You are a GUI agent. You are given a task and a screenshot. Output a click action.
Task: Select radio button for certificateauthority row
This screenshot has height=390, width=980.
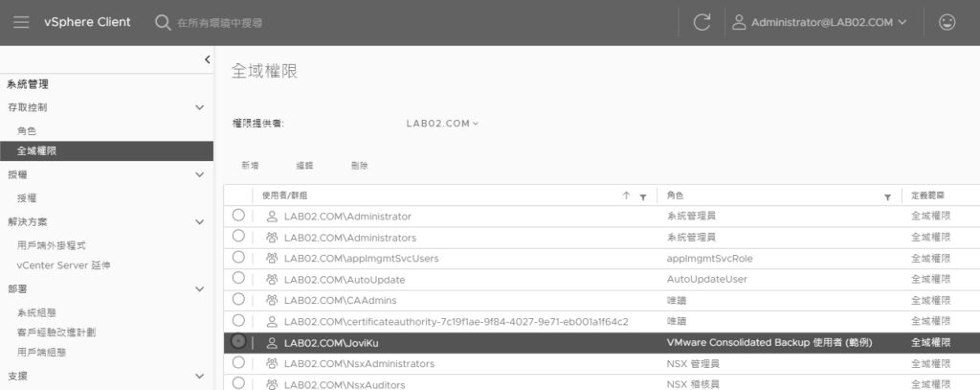pos(238,320)
